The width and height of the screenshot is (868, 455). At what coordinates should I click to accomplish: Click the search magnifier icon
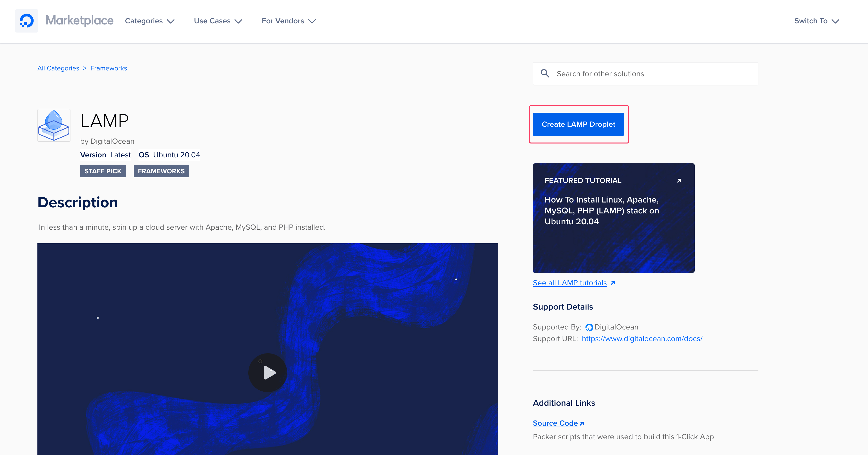click(545, 73)
